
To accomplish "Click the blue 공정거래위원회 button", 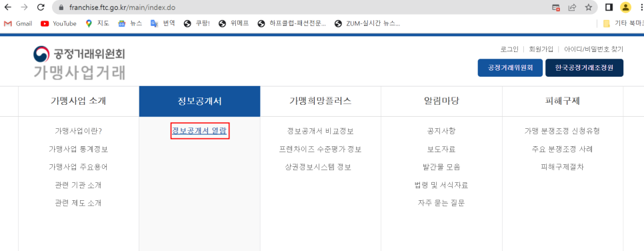I will tap(511, 68).
